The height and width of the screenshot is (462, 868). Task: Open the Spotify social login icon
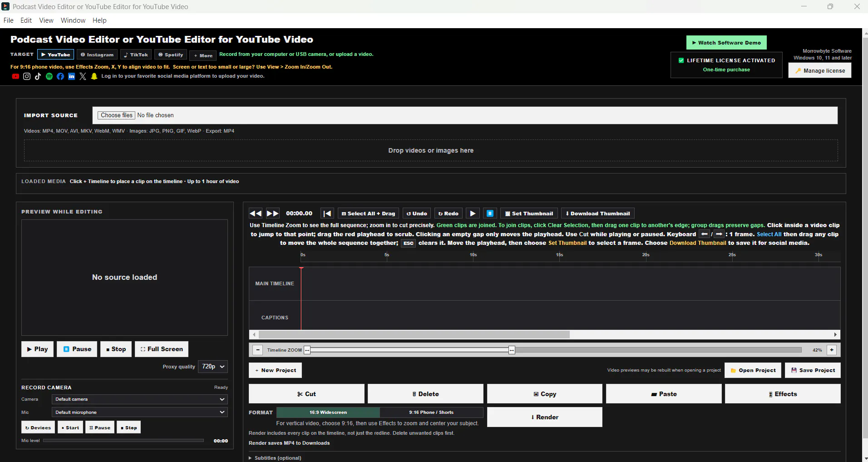tap(49, 76)
